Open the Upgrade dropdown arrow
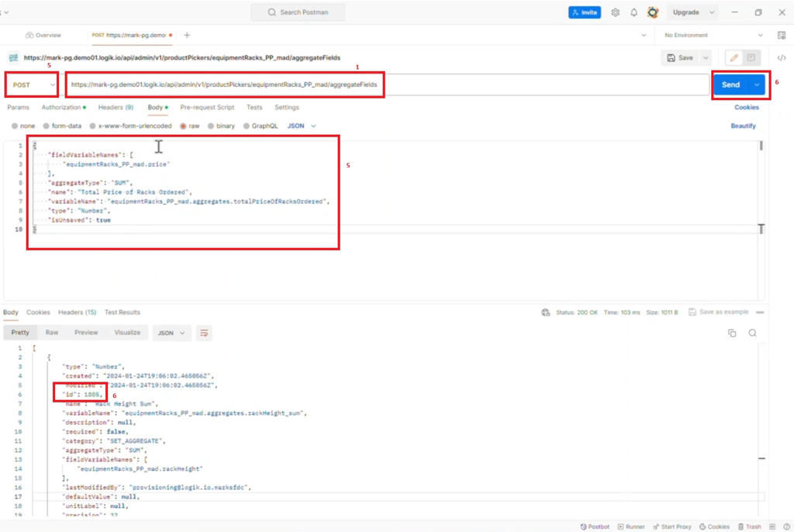Viewport: 794px width, 532px height. 712,12
